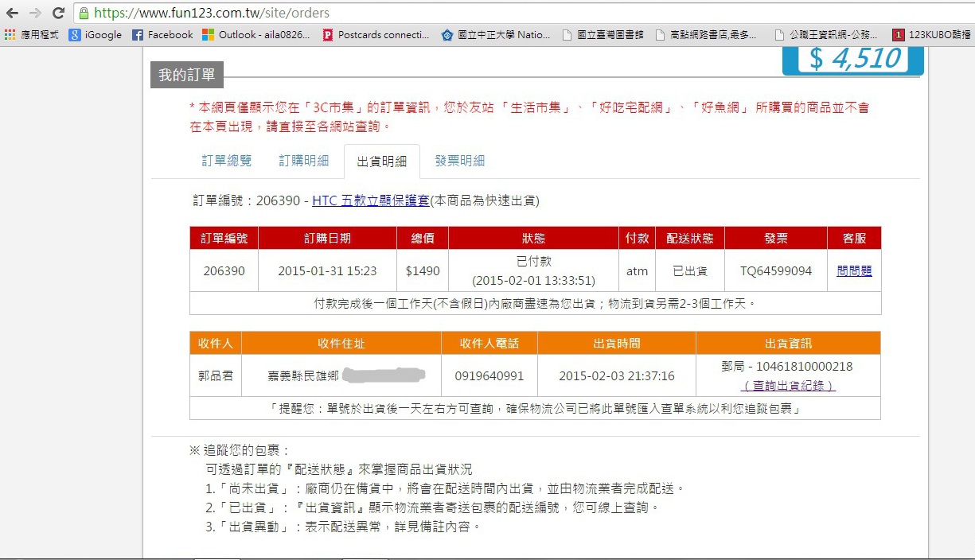Screen dimensions: 975x560
Task: Click the 問問題 customer service link
Action: pos(854,270)
